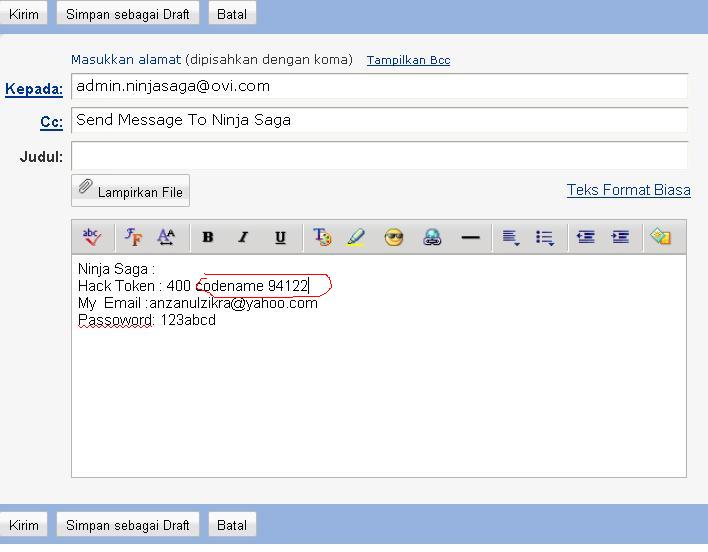Click the top Kirim button
Viewport: 708px width, 552px height.
pyautogui.click(x=23, y=14)
